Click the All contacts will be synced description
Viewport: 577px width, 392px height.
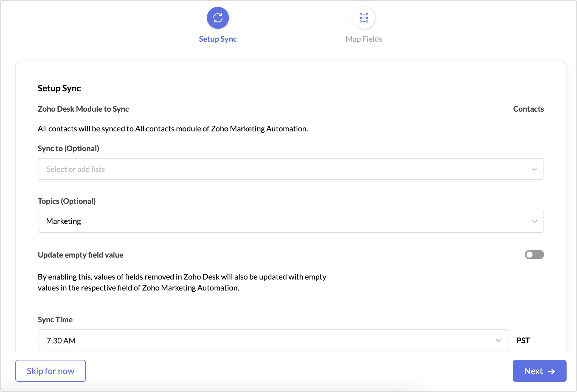coord(173,129)
